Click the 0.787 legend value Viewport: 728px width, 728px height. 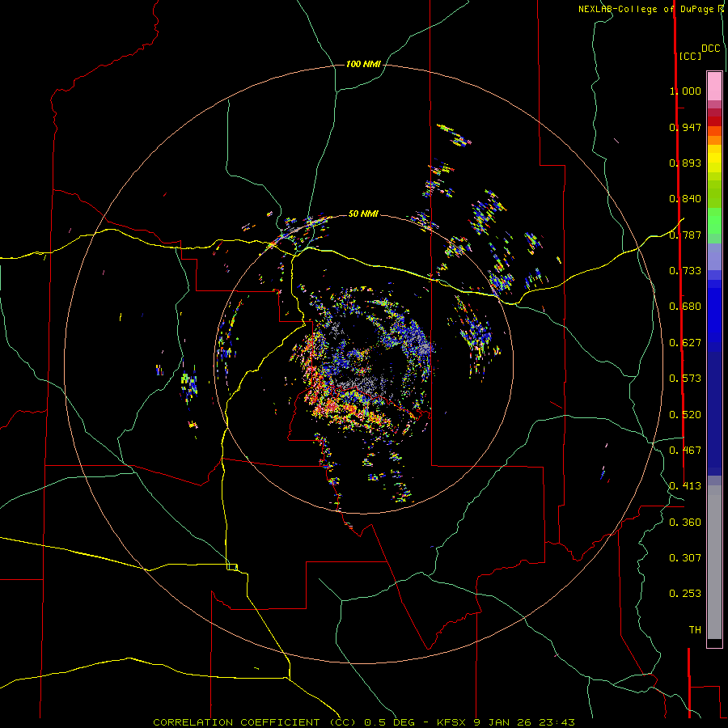coord(685,235)
